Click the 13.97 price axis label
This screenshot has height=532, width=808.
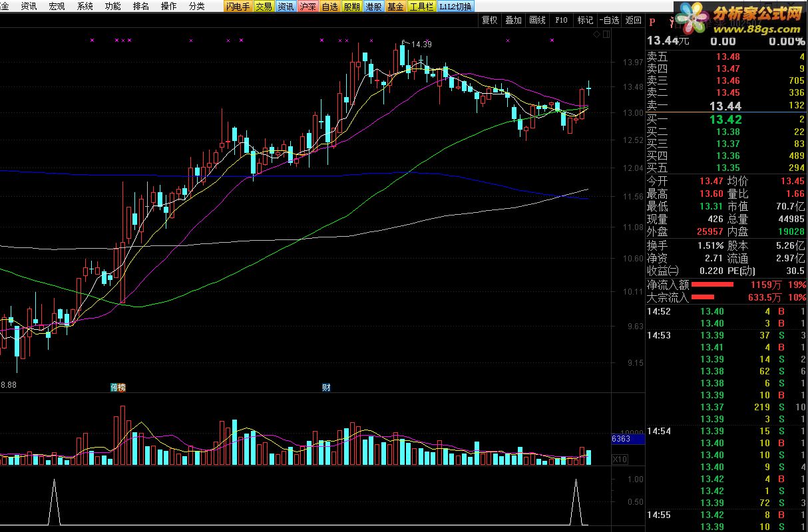633,63
